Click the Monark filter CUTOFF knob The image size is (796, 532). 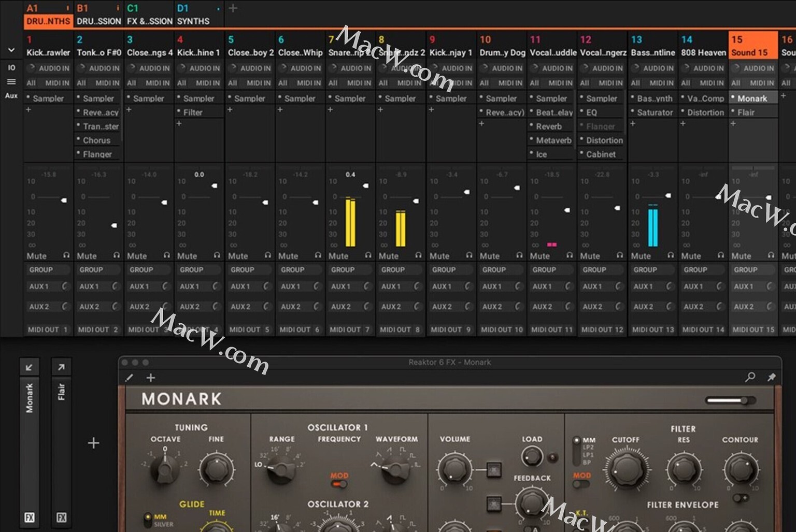(626, 469)
